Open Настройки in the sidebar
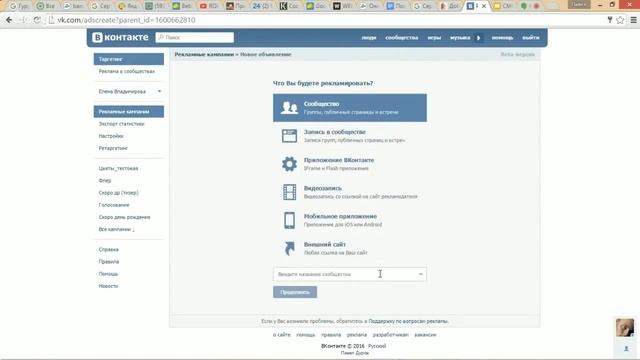This screenshot has width=640, height=360. [111, 136]
